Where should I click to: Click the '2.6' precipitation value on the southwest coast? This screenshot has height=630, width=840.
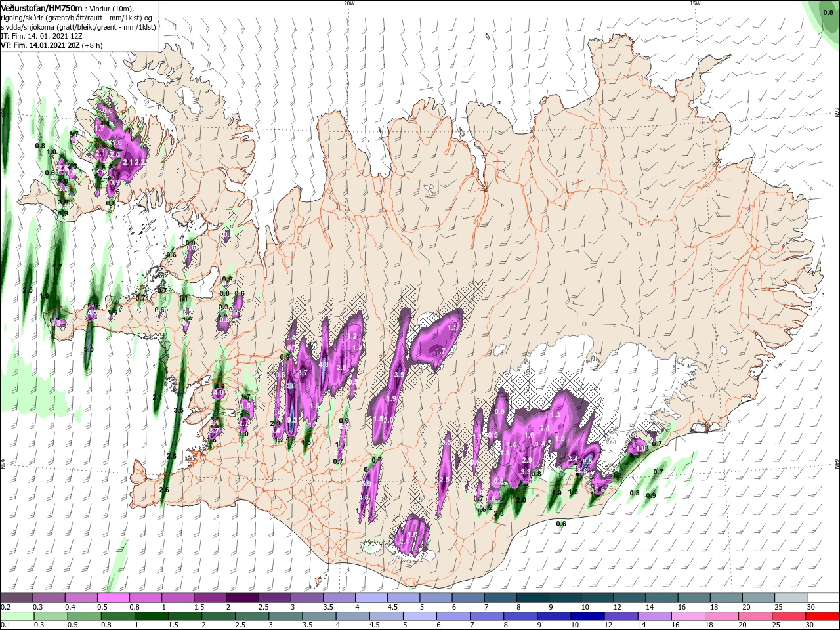pyautogui.click(x=164, y=490)
